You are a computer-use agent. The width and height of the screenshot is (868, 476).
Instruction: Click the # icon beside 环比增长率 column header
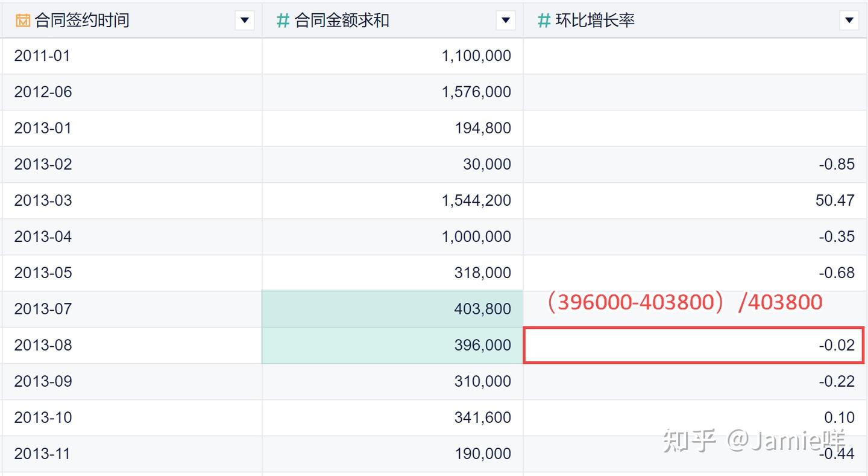(x=542, y=19)
